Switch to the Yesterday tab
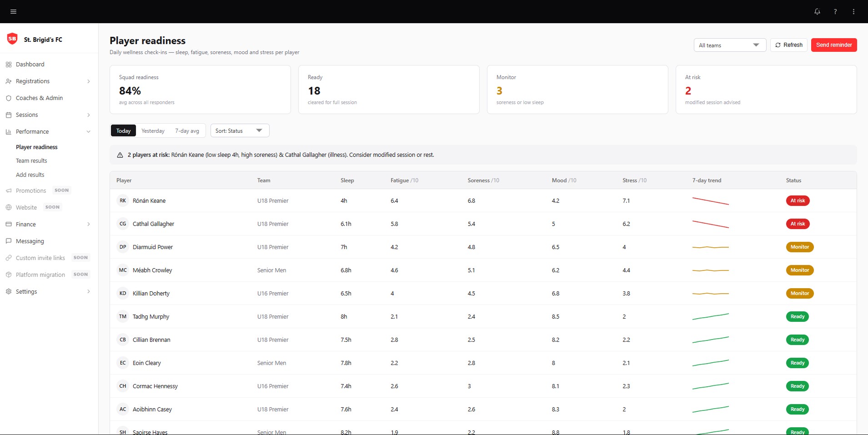This screenshot has width=868, height=435. point(153,131)
